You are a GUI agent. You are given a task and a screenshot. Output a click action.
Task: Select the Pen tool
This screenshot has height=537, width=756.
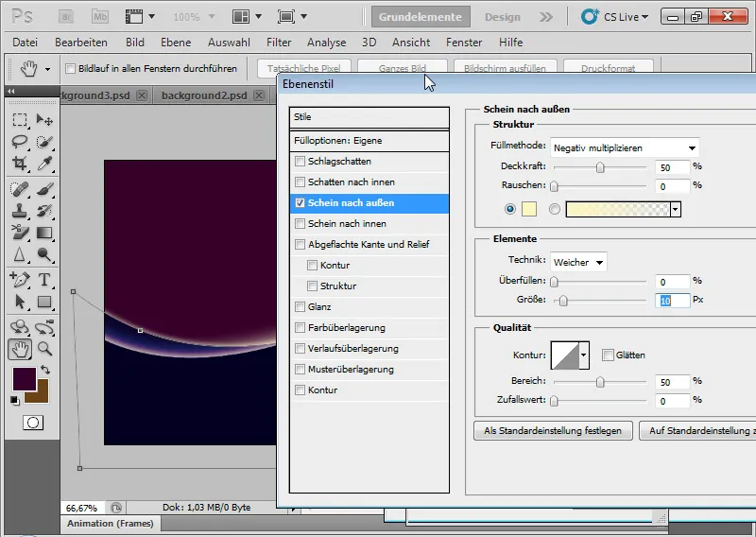[x=20, y=279]
